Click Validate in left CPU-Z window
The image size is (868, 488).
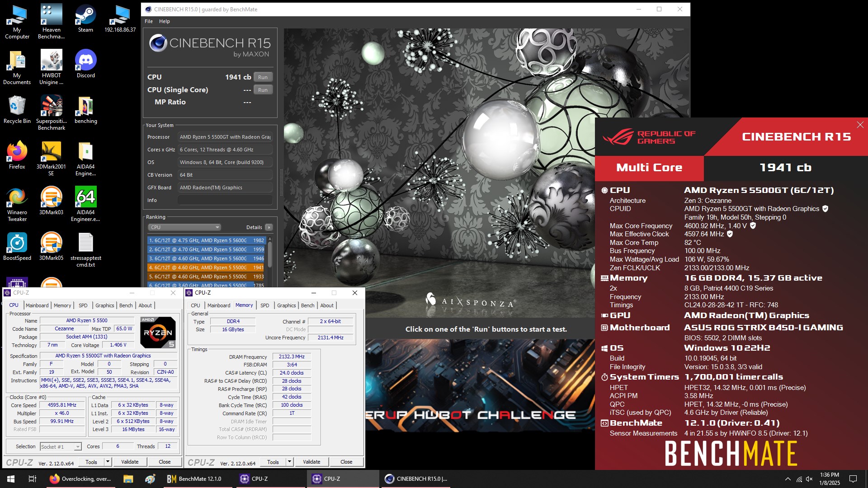pyautogui.click(x=130, y=462)
